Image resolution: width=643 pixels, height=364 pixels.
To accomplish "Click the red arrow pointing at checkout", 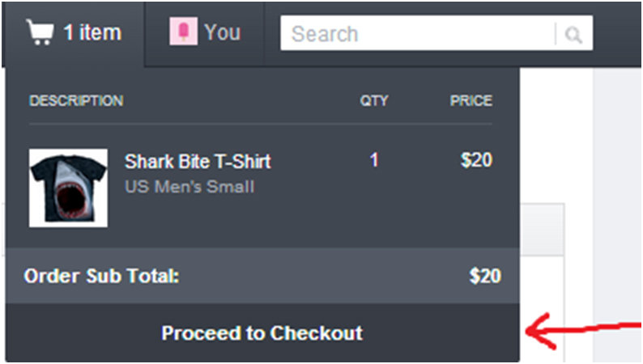I will coord(579,330).
